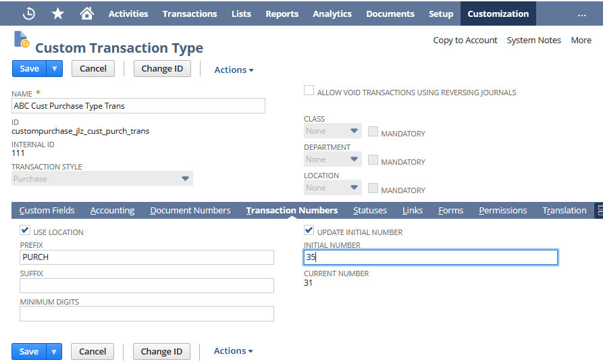Switch to the Custom Fields tab

[47, 211]
